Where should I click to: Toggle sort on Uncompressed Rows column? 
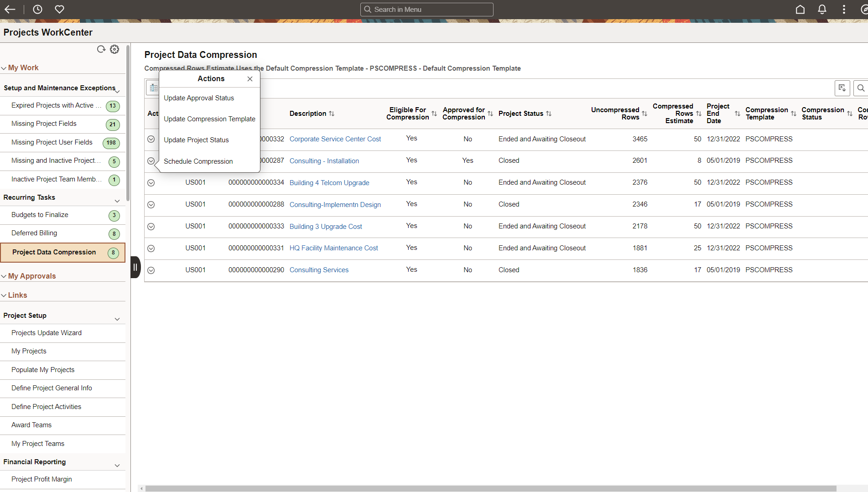644,114
